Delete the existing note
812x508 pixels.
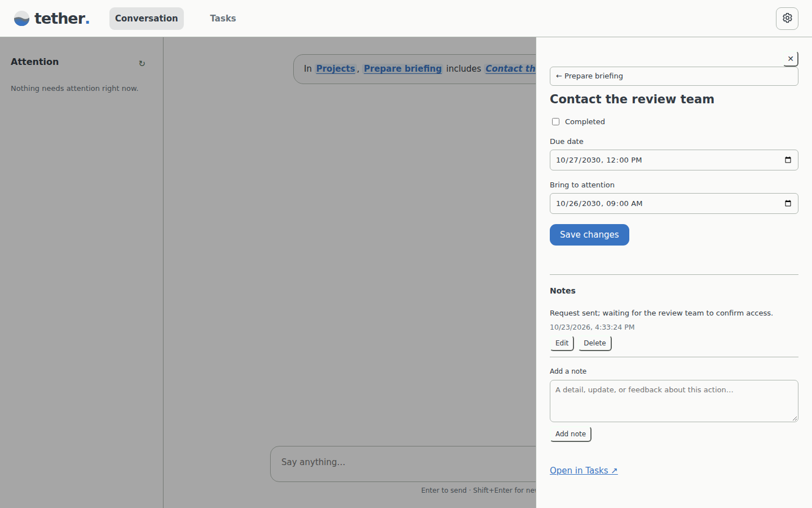[x=595, y=343]
